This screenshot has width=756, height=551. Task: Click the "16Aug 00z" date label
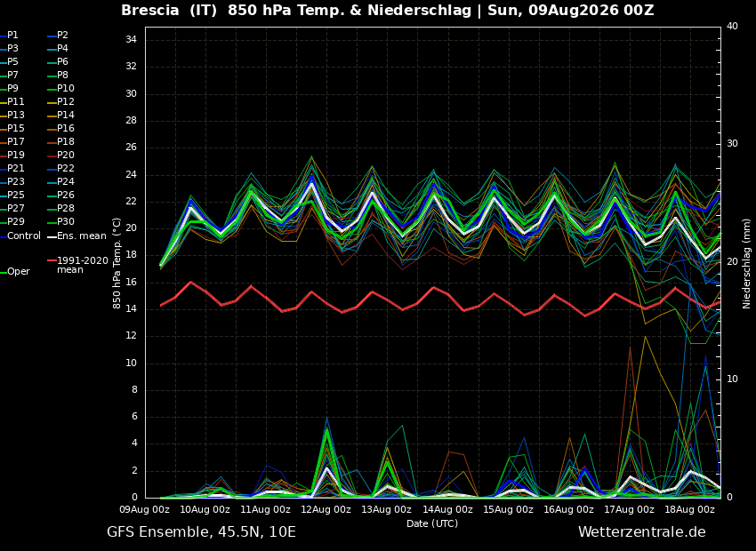coord(569,509)
